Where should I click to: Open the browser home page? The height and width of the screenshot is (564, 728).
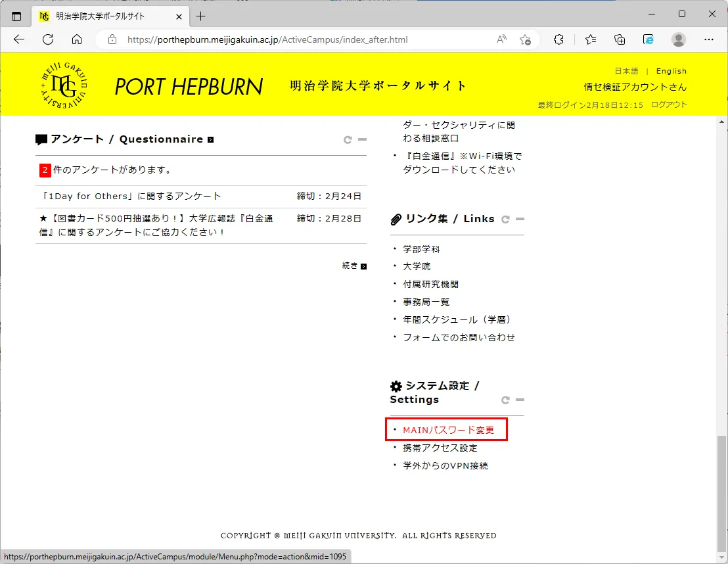(x=77, y=39)
